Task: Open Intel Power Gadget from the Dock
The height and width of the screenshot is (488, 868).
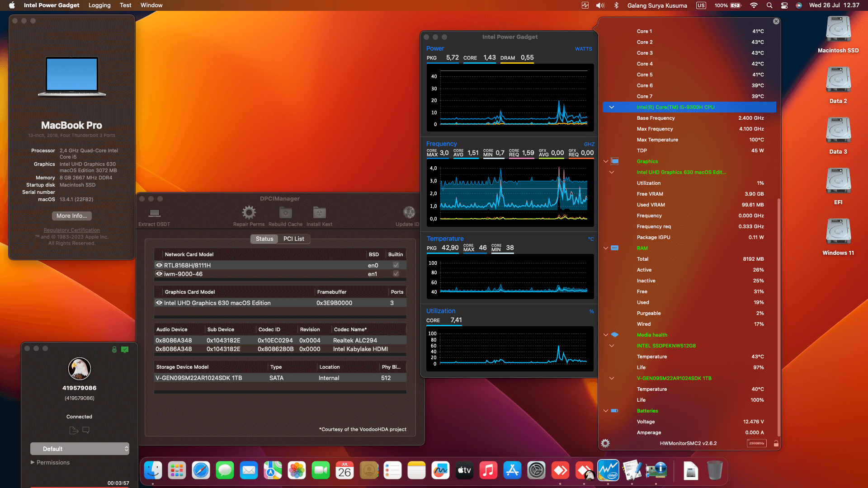Action: [x=608, y=470]
